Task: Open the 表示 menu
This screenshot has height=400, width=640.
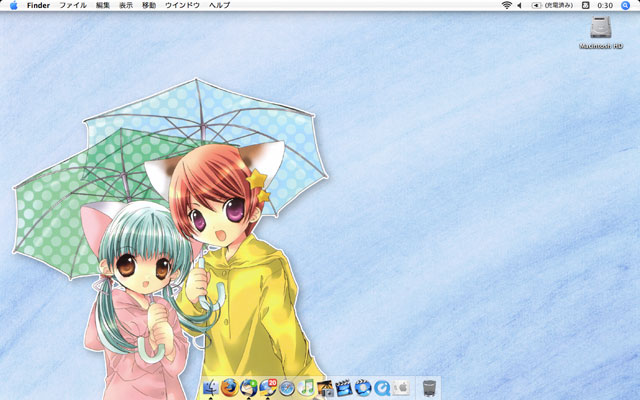Action: coord(126,5)
